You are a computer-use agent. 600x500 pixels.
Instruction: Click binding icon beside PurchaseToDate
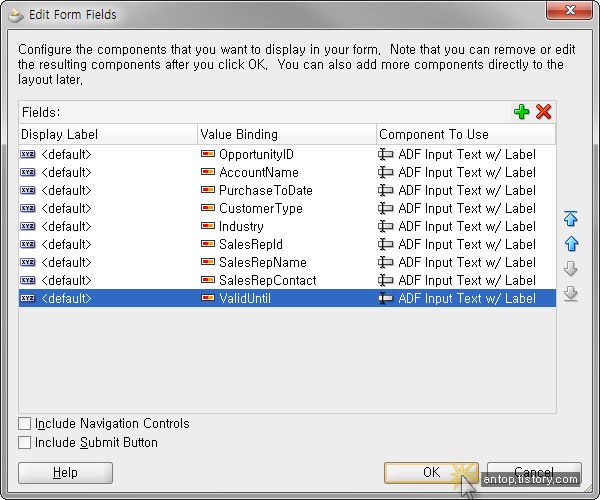[x=208, y=190]
